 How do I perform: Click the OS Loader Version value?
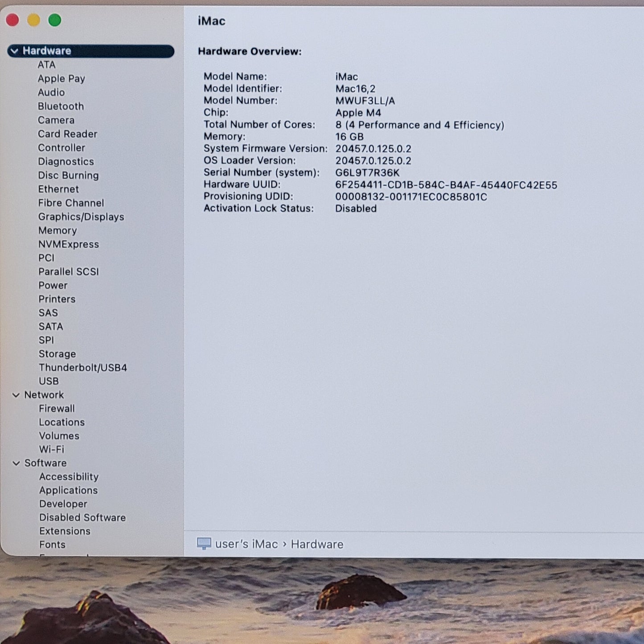click(x=373, y=161)
